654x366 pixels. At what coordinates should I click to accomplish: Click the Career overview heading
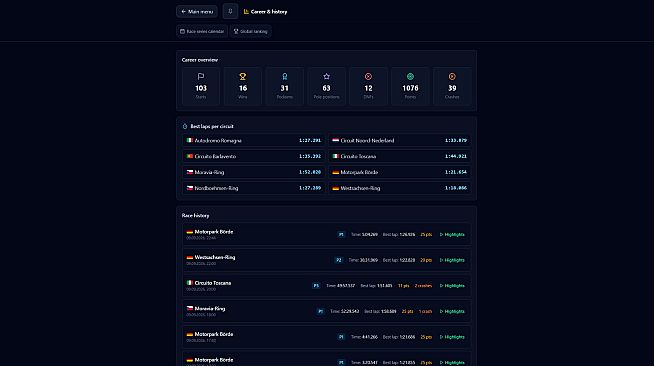(200, 60)
